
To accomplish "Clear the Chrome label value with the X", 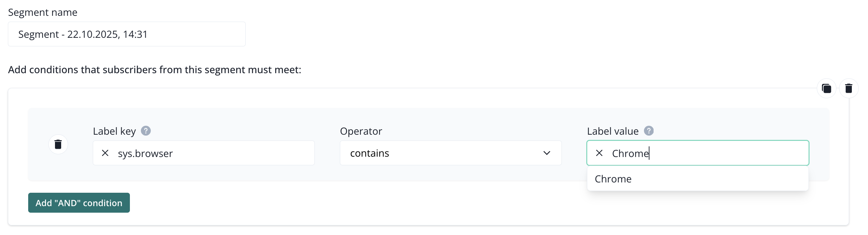I will [x=599, y=153].
